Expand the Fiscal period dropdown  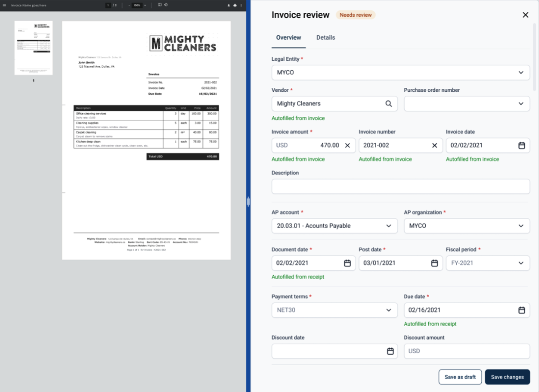(x=520, y=263)
